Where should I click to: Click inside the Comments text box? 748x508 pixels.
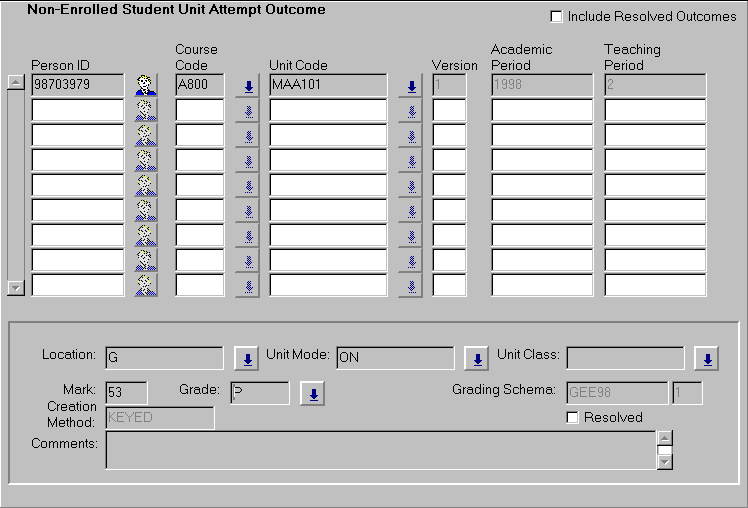pos(380,450)
